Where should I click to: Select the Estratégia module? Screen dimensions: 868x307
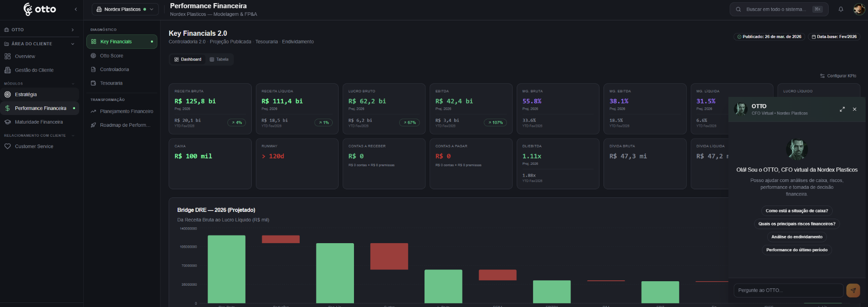(39, 95)
